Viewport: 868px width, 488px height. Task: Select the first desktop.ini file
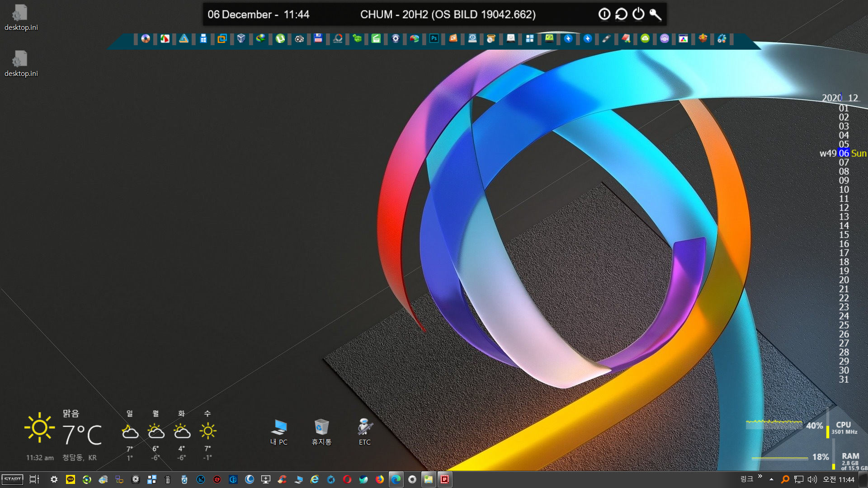[21, 18]
